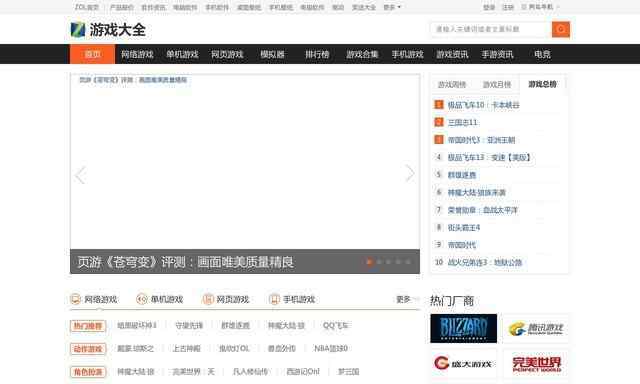The height and width of the screenshot is (384, 640).
Task: Open the 完美世界 vendor logo
Action: pyautogui.click(x=536, y=363)
